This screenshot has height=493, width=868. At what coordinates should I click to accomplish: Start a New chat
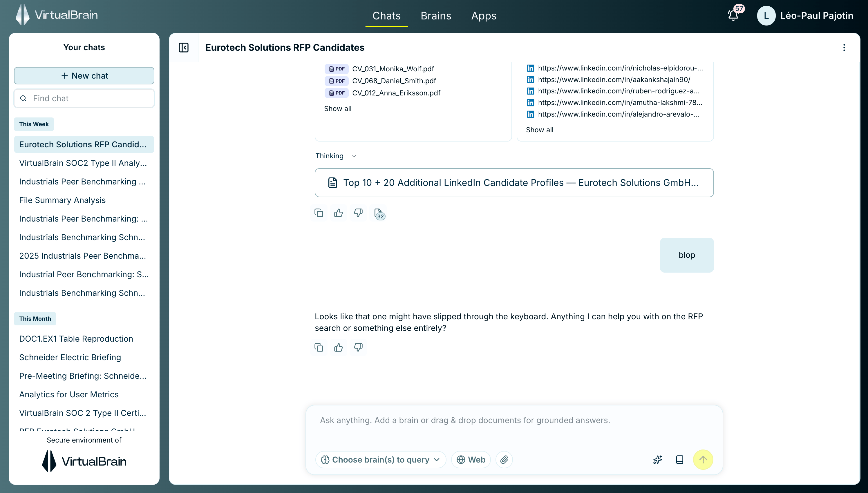(x=84, y=75)
